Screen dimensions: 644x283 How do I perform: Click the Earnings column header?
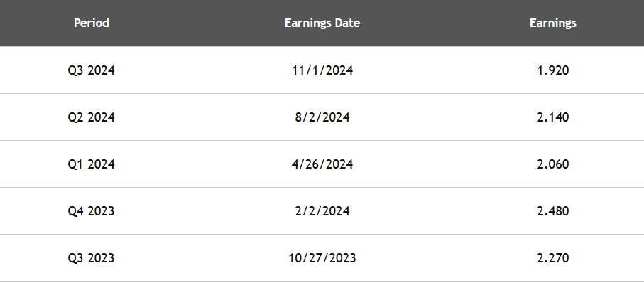[x=553, y=23]
